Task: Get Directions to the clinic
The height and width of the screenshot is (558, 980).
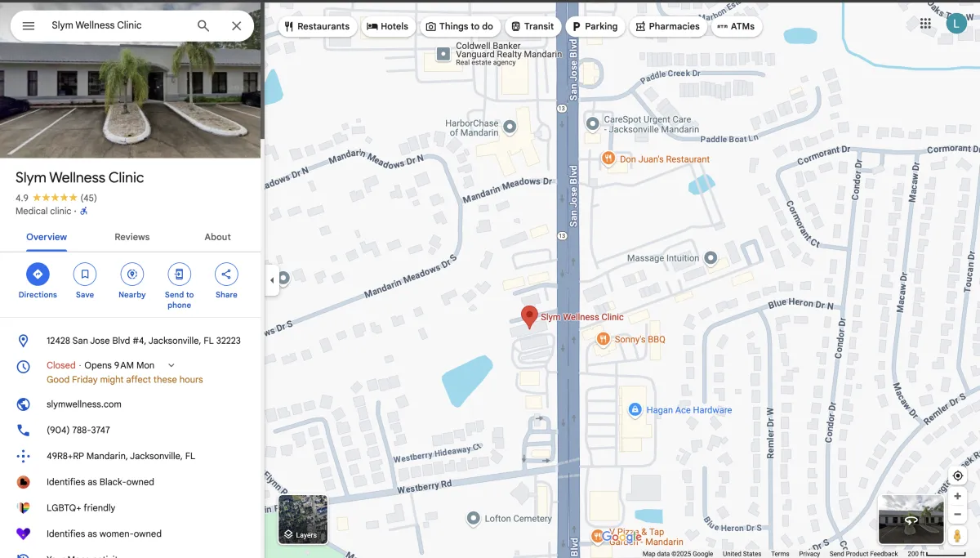Action: point(38,281)
